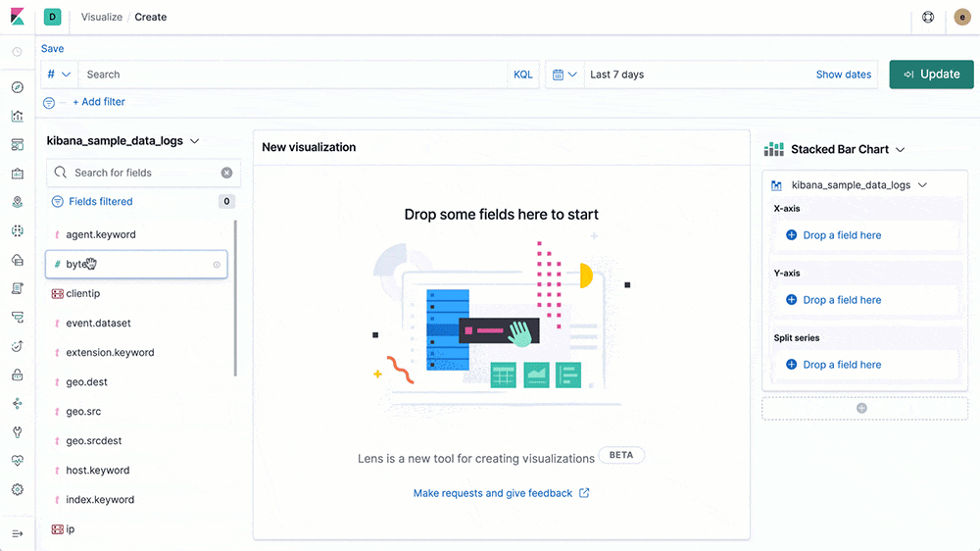Open the calendar quick time range menu
Image resolution: width=980 pixels, height=551 pixels.
point(563,75)
